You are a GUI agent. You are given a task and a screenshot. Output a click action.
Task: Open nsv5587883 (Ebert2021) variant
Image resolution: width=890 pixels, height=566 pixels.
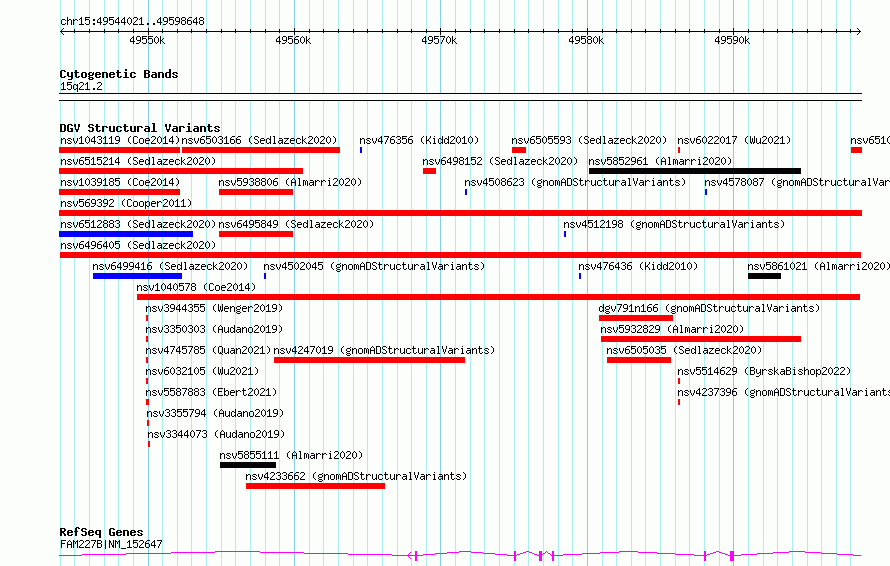coord(211,392)
